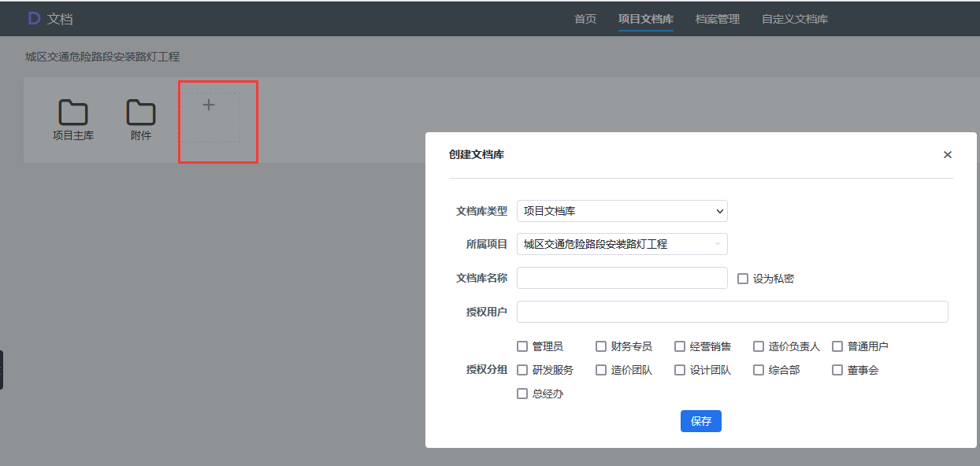Expand the 所属项目 dropdown

pyautogui.click(x=622, y=244)
